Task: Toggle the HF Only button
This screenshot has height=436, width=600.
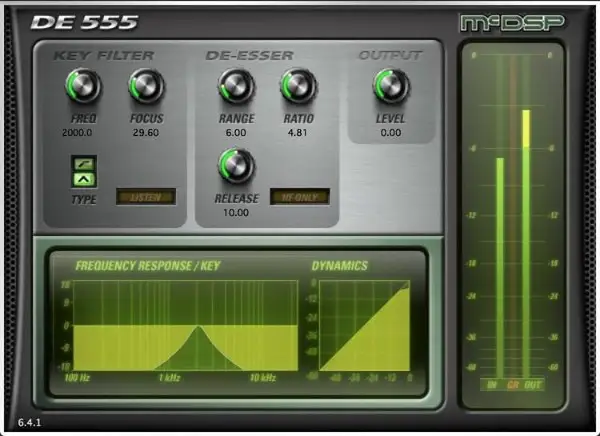Action: pos(298,197)
